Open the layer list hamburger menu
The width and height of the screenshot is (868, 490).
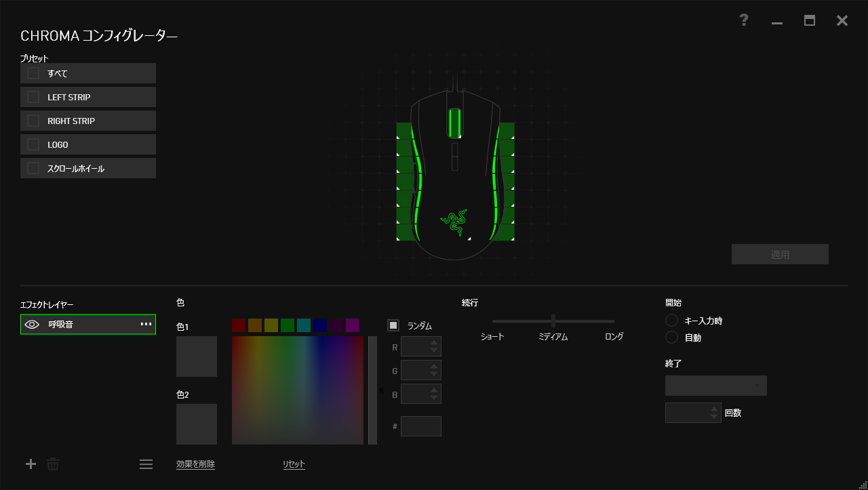[146, 464]
